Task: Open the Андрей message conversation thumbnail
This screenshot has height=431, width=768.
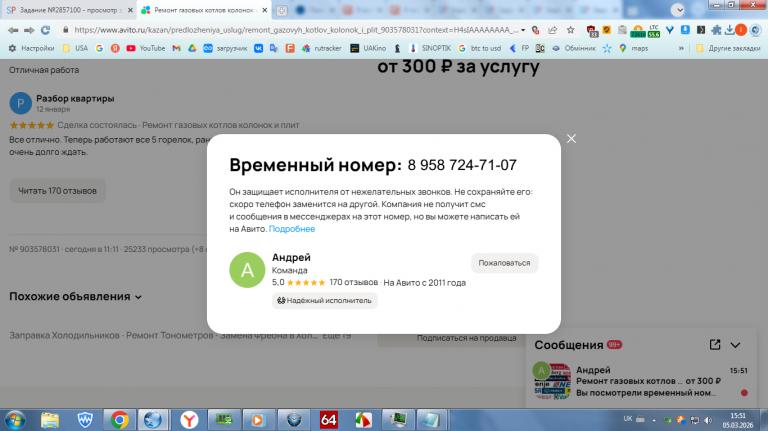Action: 552,381
